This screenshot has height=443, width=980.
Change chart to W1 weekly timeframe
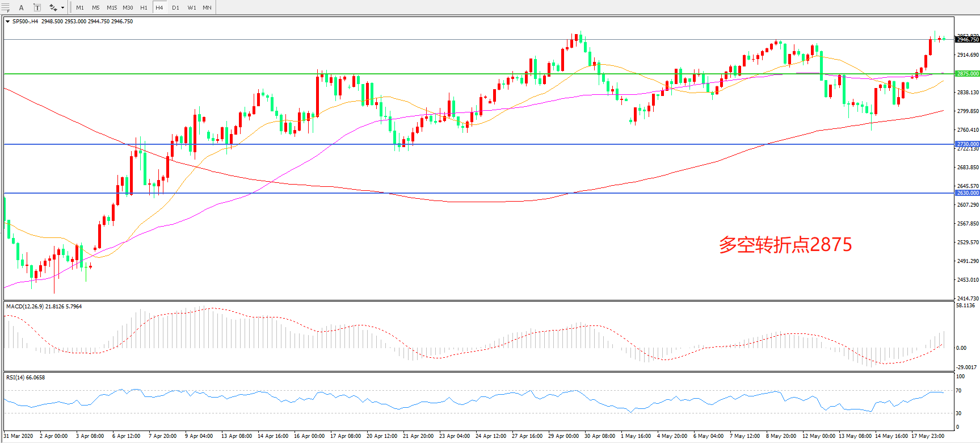(192, 7)
